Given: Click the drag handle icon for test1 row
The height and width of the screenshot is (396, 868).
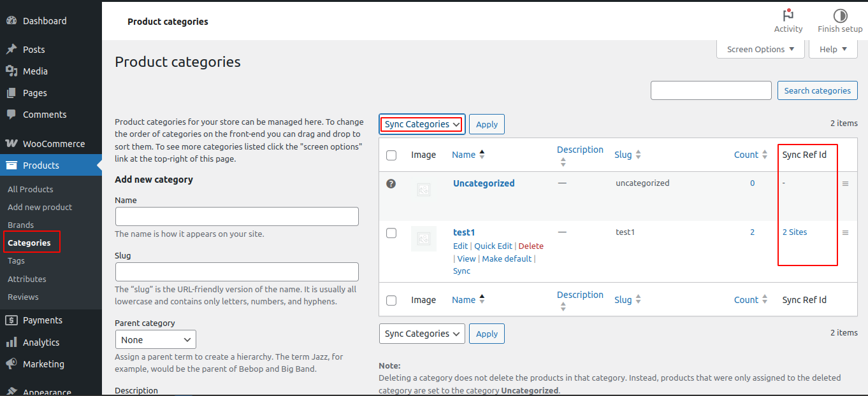Looking at the screenshot, I should (845, 233).
